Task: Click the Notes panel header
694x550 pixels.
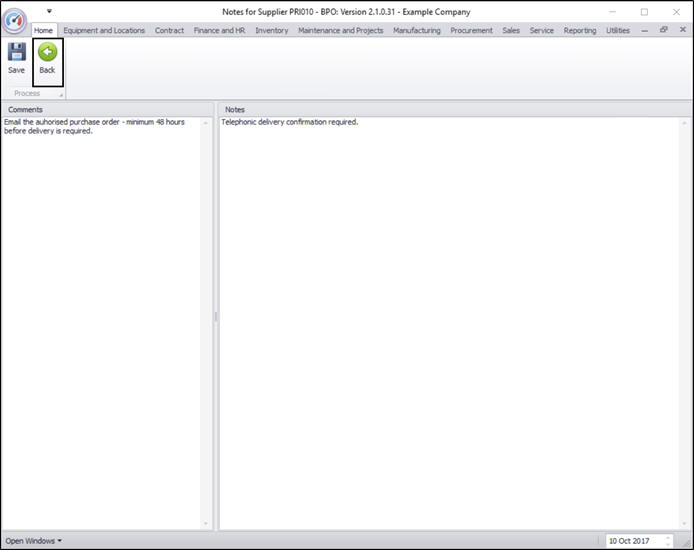Action: pos(455,109)
